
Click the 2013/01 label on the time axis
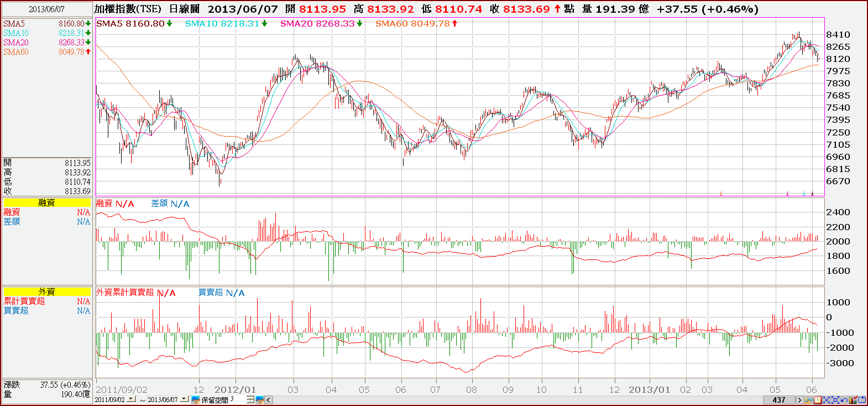pyautogui.click(x=649, y=389)
